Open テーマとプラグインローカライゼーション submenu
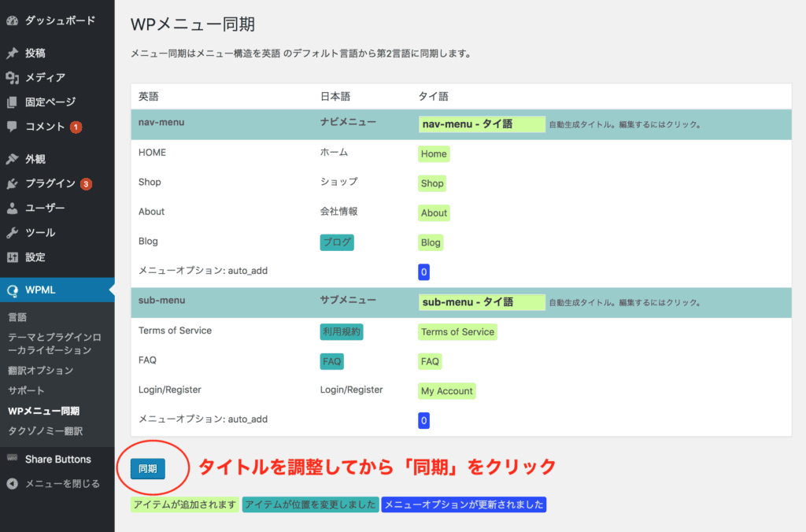 click(54, 344)
